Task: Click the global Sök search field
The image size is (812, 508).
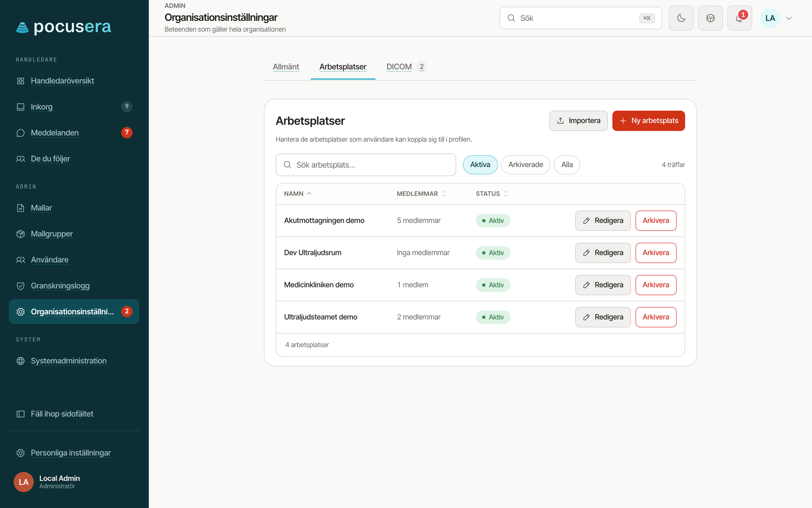Action: click(581, 18)
